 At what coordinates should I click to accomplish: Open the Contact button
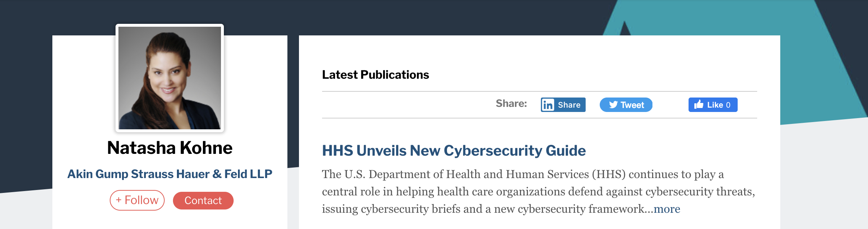pos(203,200)
